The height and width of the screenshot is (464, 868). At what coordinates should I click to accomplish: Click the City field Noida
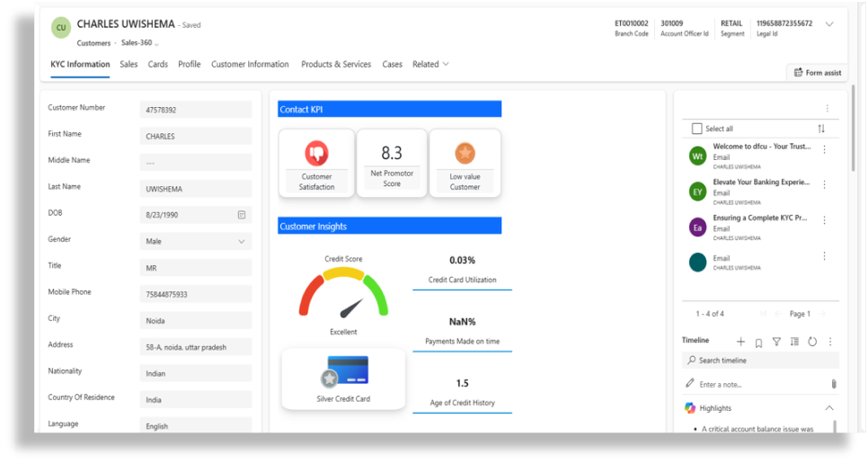tap(195, 321)
